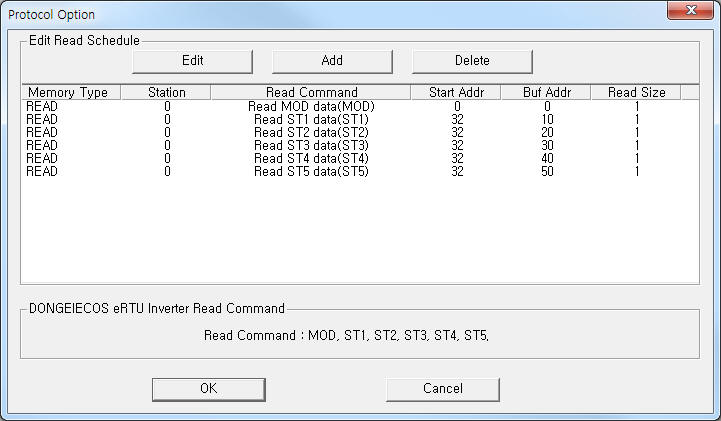
Task: Click the Delete button
Action: (x=472, y=60)
